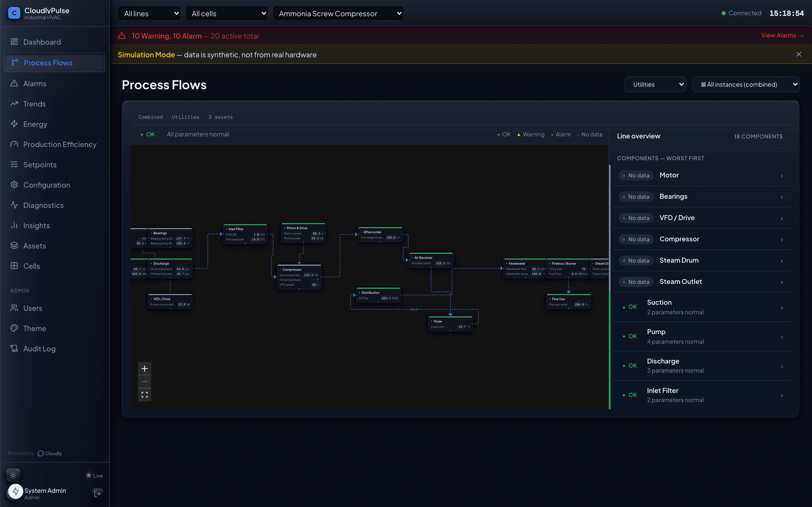812x507 pixels.
Task: Dismiss the Simulation Mode banner
Action: (x=799, y=54)
